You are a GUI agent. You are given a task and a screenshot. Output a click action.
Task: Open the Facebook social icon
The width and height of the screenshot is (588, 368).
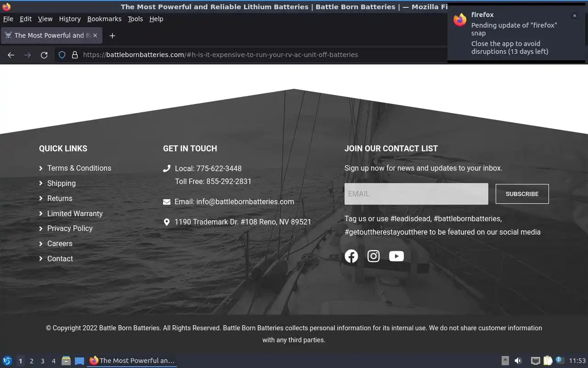pos(351,256)
